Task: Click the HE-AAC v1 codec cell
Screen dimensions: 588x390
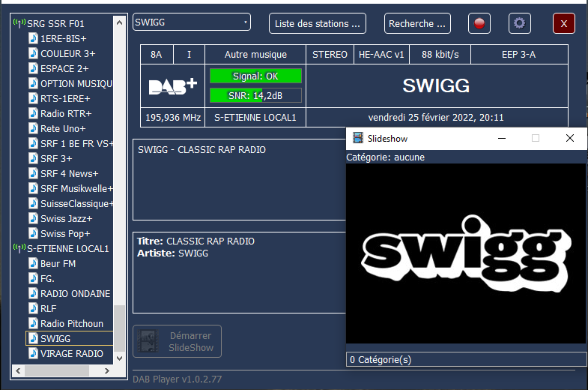Action: coord(381,55)
